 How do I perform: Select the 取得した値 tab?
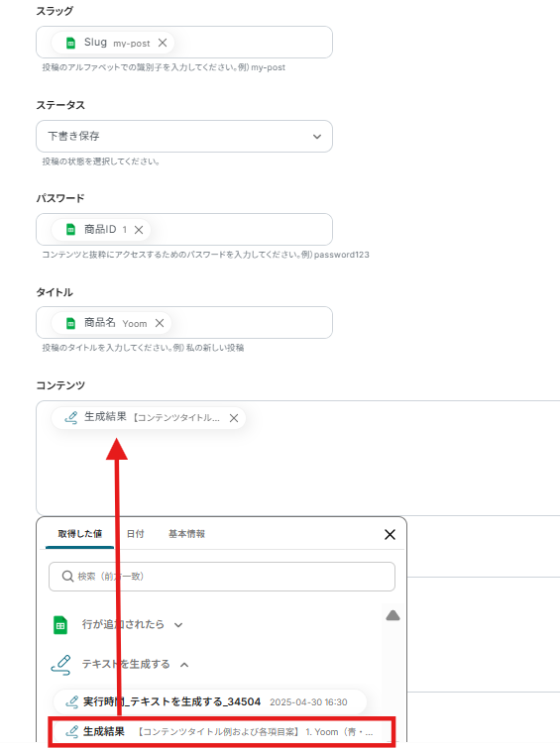pos(80,534)
